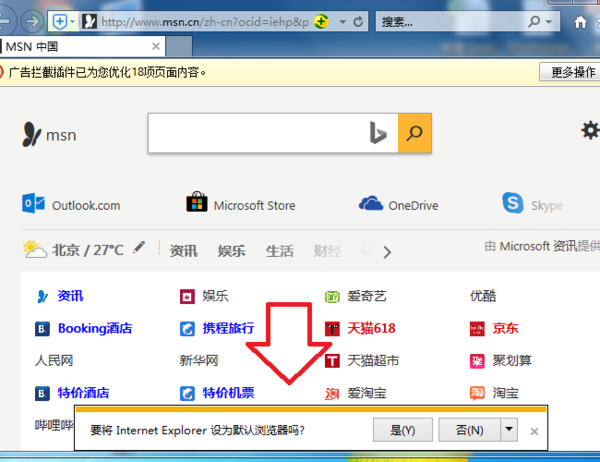
Task: Open the Microsoft Store link
Action: (x=241, y=203)
